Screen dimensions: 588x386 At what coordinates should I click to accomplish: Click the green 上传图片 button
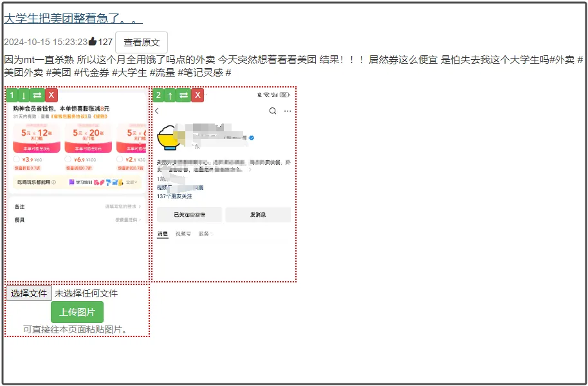[77, 312]
